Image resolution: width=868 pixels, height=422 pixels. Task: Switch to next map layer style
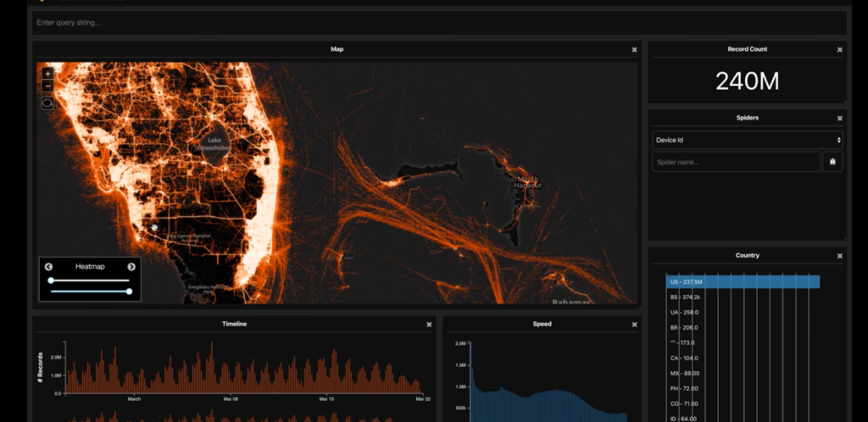click(x=131, y=267)
